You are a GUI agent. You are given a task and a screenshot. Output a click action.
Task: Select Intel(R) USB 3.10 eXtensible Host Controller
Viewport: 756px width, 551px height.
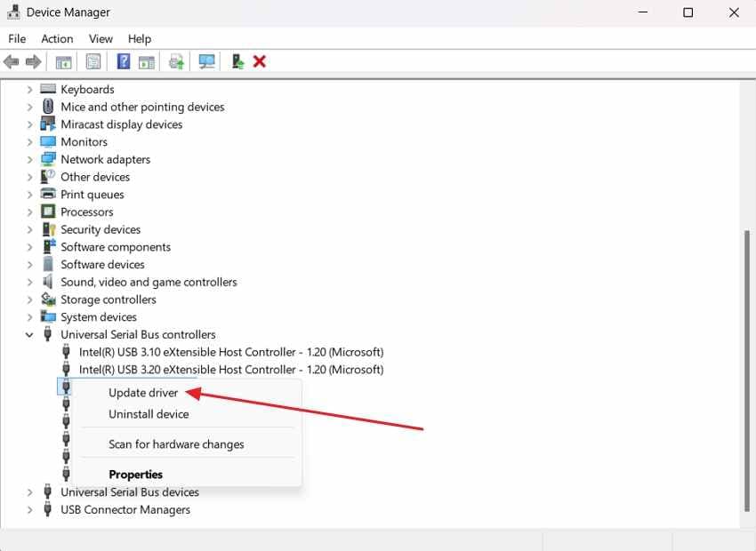pos(231,352)
